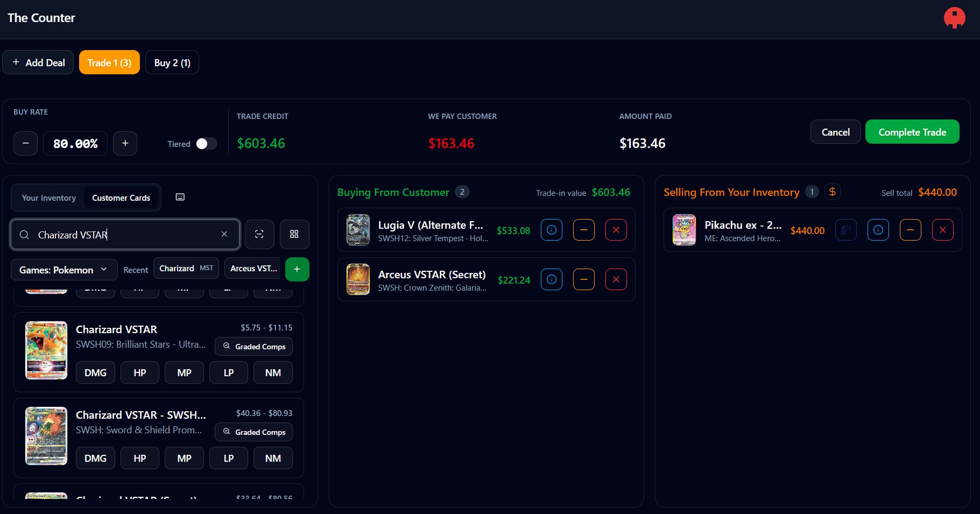980x514 pixels.
Task: Toggle the Tiered buy rate switch
Action: point(206,144)
